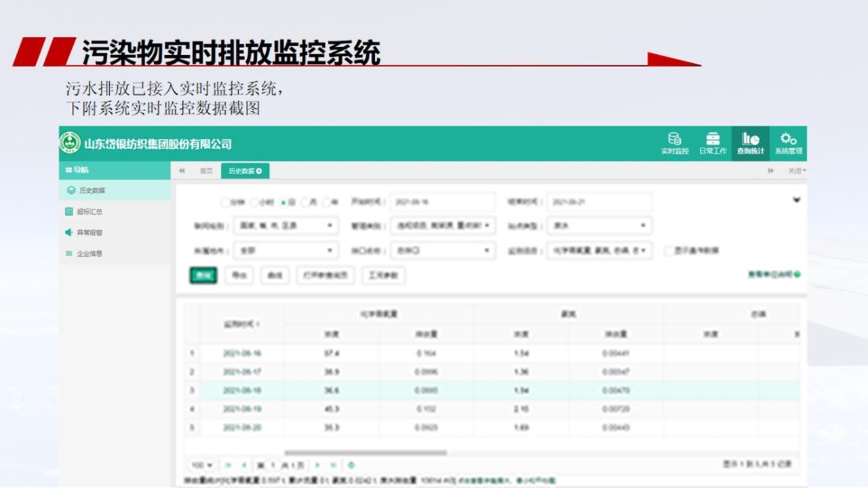Click the 0.164 emission cell
This screenshot has width=868, height=488.
pos(427,353)
